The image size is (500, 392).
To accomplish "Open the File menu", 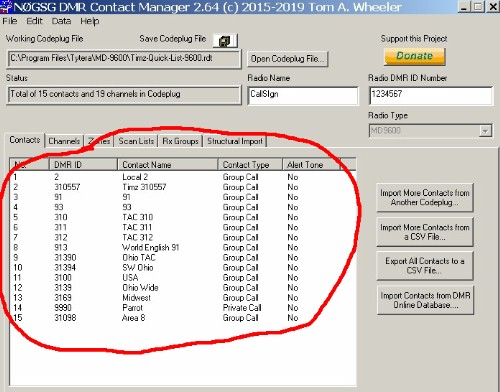I will pyautogui.click(x=10, y=21).
